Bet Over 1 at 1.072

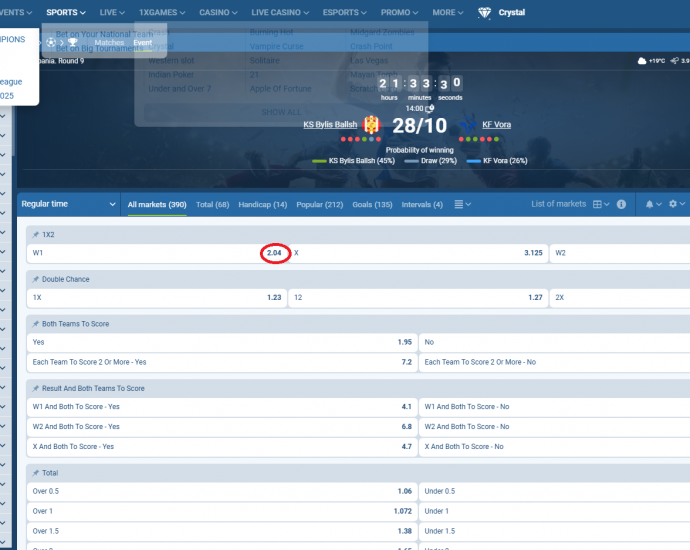click(x=222, y=511)
